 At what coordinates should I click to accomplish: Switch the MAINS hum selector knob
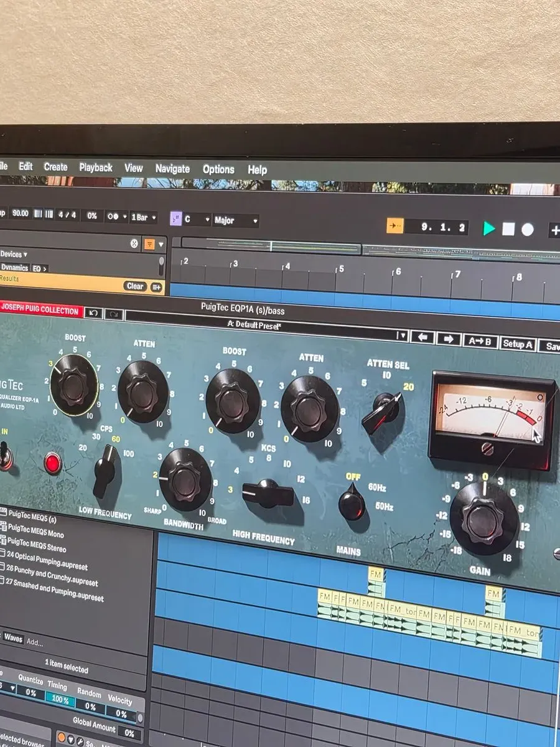(x=352, y=503)
